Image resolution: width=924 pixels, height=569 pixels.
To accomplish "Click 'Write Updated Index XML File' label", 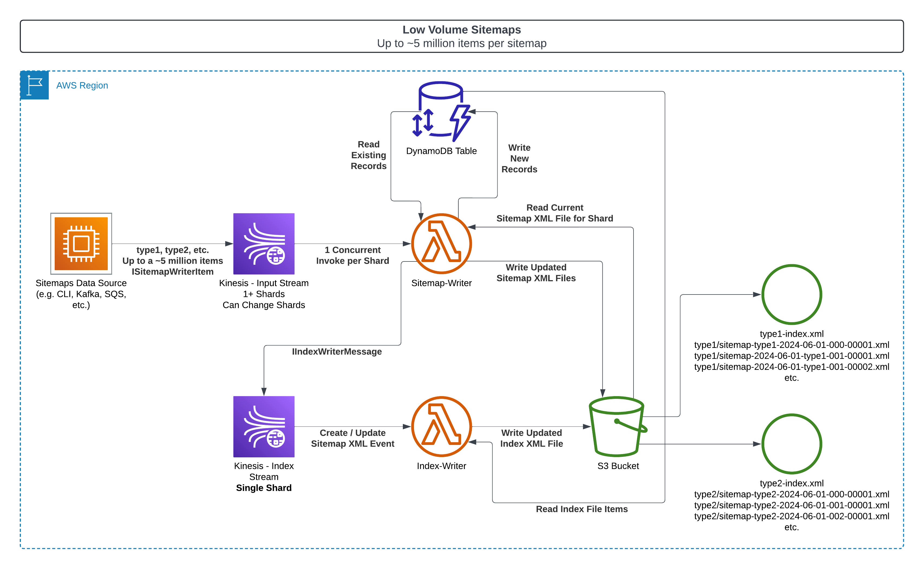I will tap(531, 438).
